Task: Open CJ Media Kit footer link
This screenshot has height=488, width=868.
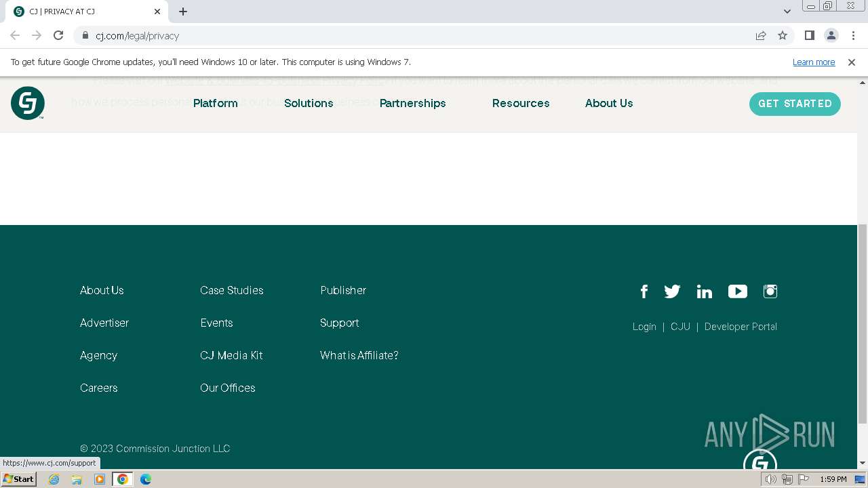Action: 231,355
